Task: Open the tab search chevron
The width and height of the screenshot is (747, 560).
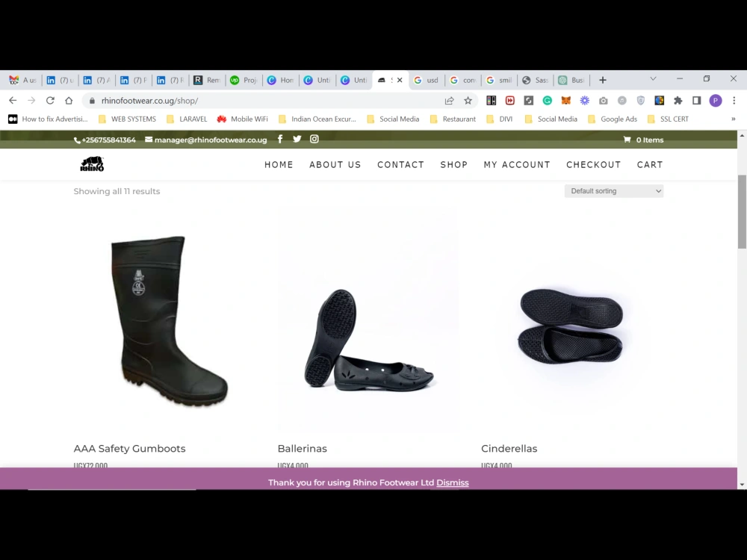Action: click(x=653, y=78)
